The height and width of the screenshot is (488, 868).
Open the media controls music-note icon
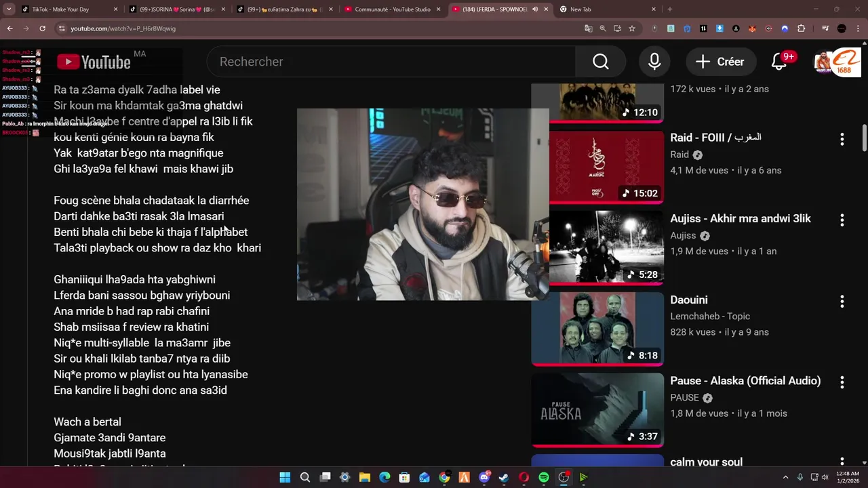pyautogui.click(x=825, y=28)
